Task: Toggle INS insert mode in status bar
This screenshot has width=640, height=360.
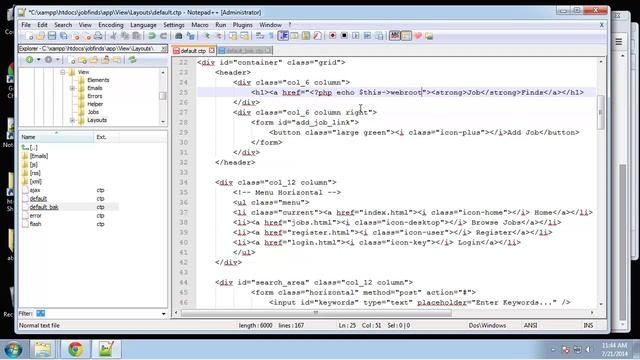Action: [x=588, y=325]
